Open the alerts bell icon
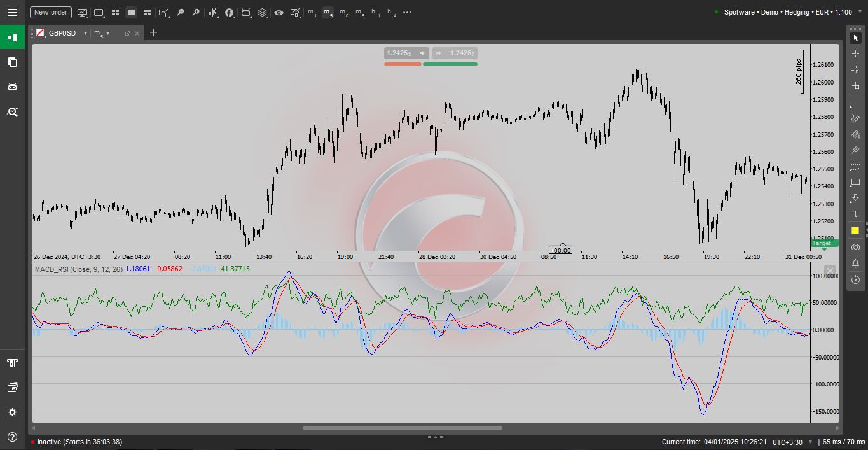The width and height of the screenshot is (868, 450). (x=855, y=262)
